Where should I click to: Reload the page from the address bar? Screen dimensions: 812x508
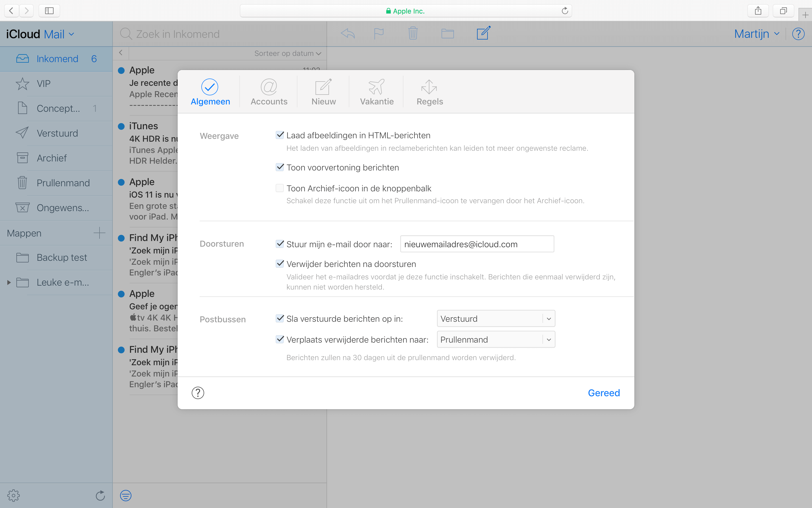[565, 11]
